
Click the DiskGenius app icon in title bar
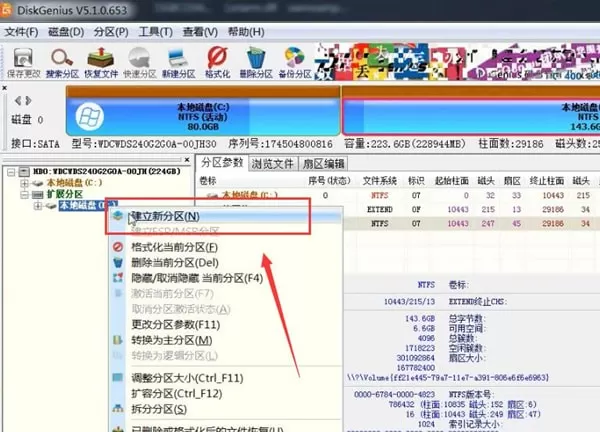coord(6,10)
